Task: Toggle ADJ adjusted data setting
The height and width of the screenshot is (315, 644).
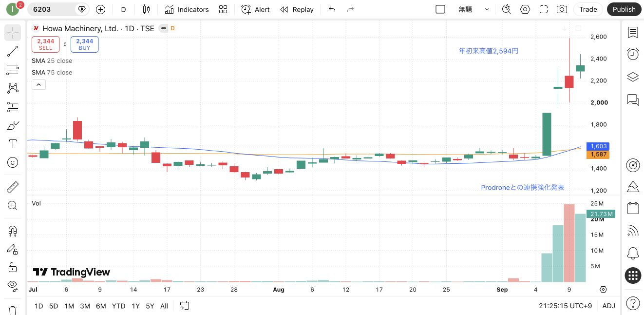Action: pos(609,306)
